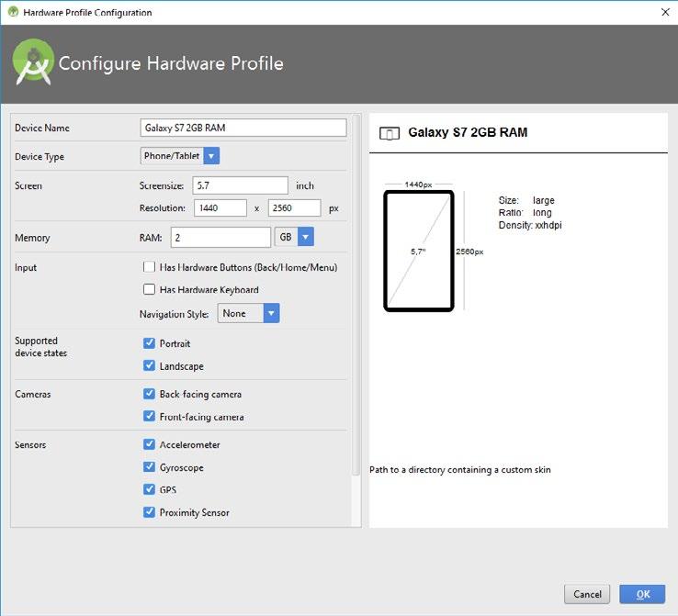Uncheck the Landscape device state
The height and width of the screenshot is (616, 678).
[x=149, y=365]
